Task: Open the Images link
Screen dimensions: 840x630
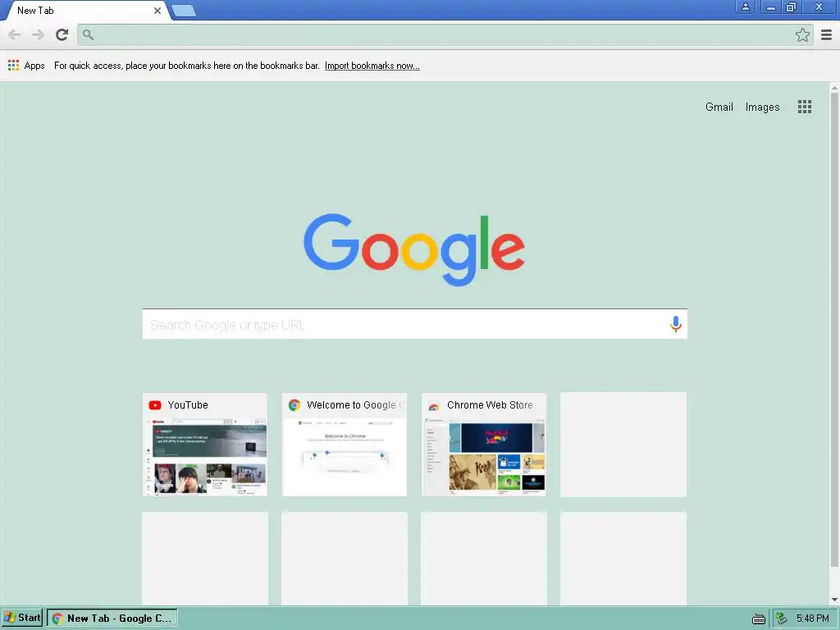Action: tap(762, 107)
